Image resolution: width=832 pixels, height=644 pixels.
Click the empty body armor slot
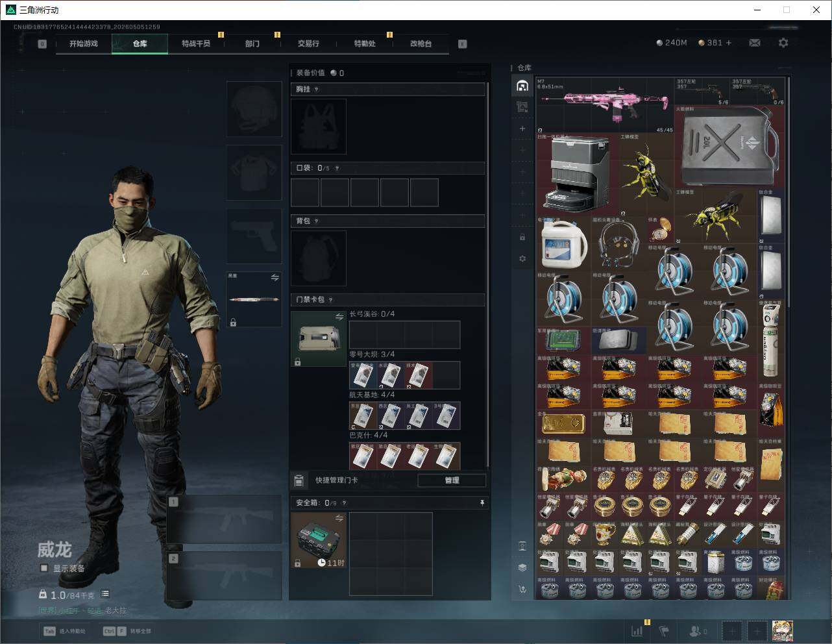[x=254, y=172]
